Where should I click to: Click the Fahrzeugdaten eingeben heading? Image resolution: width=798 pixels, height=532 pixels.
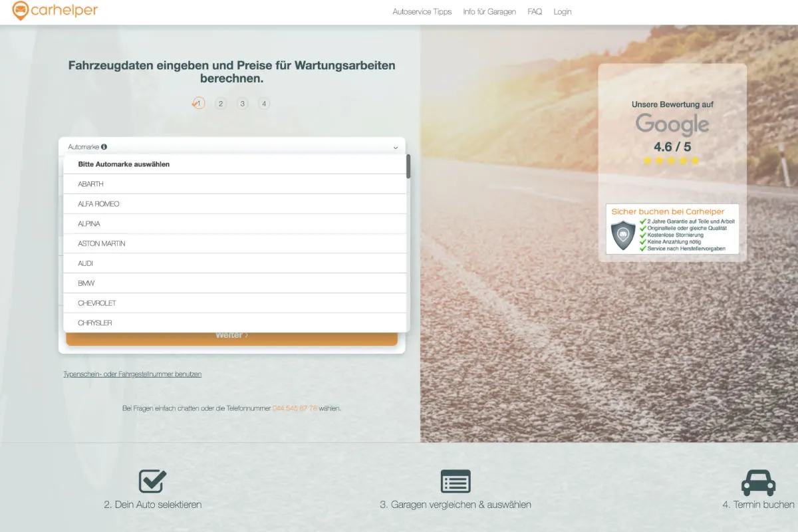tap(232, 72)
